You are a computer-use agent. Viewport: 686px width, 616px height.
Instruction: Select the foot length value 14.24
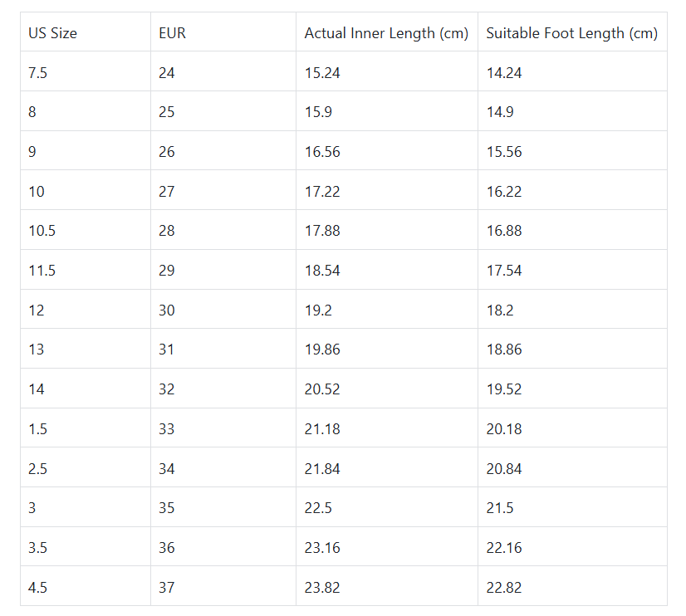pyautogui.click(x=504, y=73)
